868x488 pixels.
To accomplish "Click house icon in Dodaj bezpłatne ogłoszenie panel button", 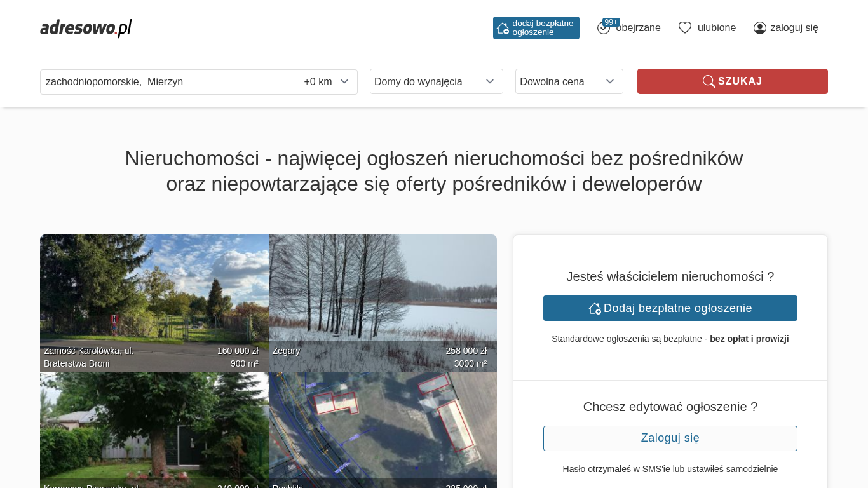I will [x=595, y=308].
